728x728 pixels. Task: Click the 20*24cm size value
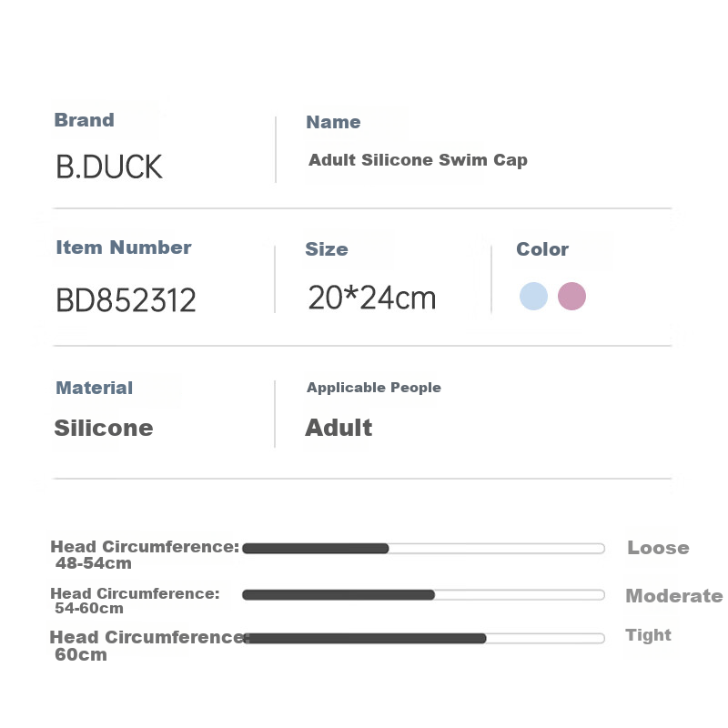pos(371,298)
